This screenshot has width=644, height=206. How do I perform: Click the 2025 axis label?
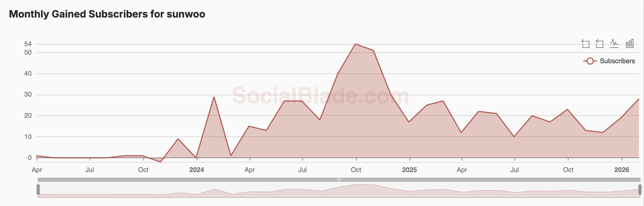point(410,169)
